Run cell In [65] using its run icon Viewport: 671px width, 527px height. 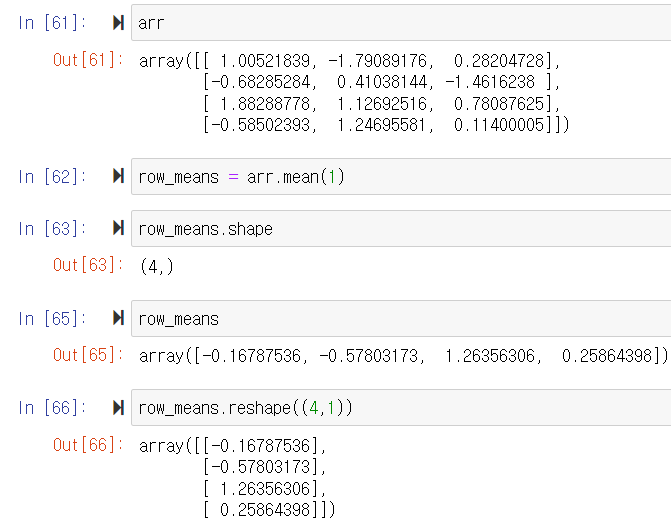coord(119,318)
